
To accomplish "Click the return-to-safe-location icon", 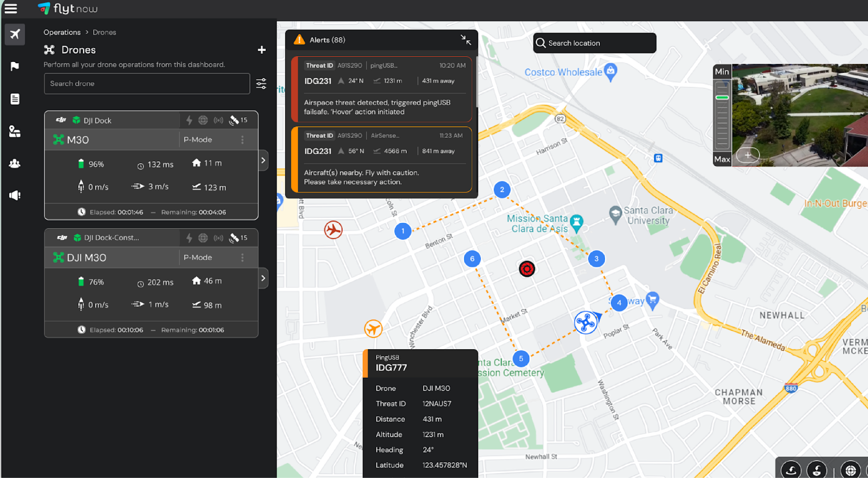I will point(817,470).
